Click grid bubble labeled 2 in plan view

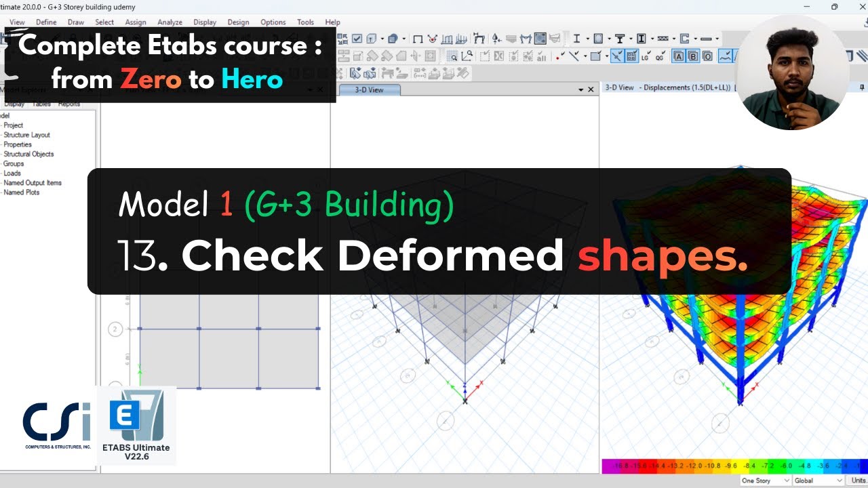[115, 329]
